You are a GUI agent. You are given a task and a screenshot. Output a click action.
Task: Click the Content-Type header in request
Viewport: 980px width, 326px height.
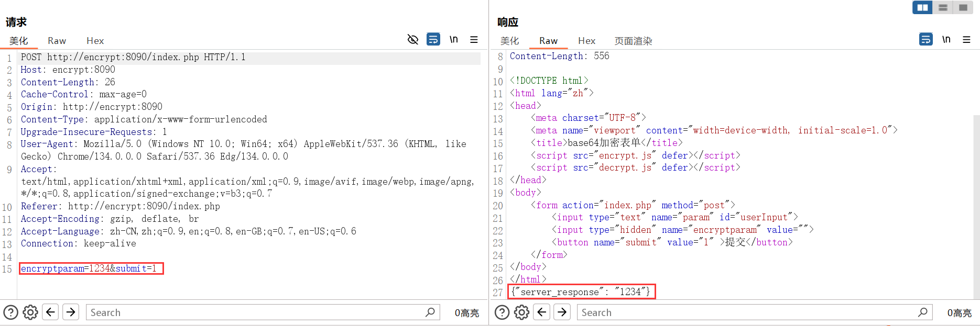(144, 119)
